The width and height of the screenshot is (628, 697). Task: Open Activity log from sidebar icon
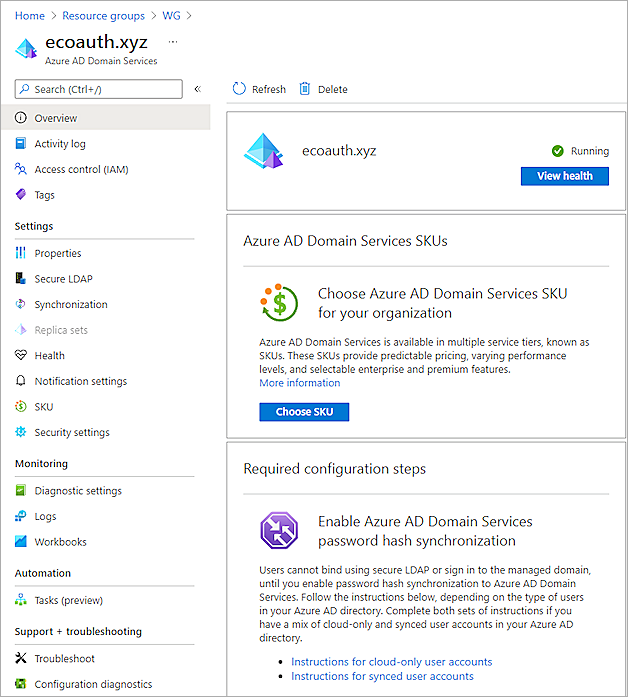click(x=22, y=144)
